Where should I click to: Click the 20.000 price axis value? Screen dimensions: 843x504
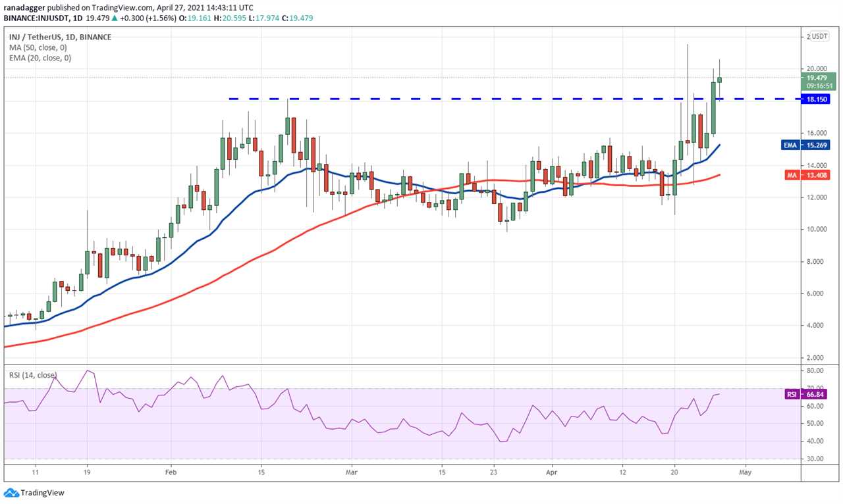point(817,68)
